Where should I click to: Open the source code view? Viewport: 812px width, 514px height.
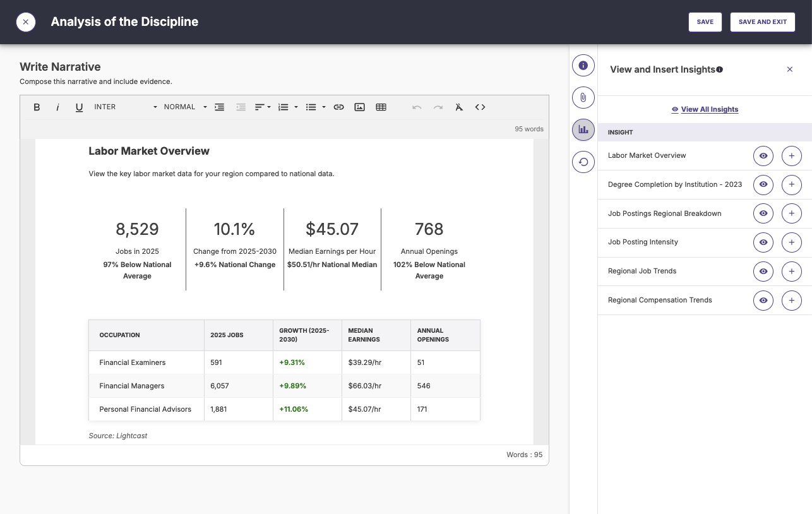(480, 107)
